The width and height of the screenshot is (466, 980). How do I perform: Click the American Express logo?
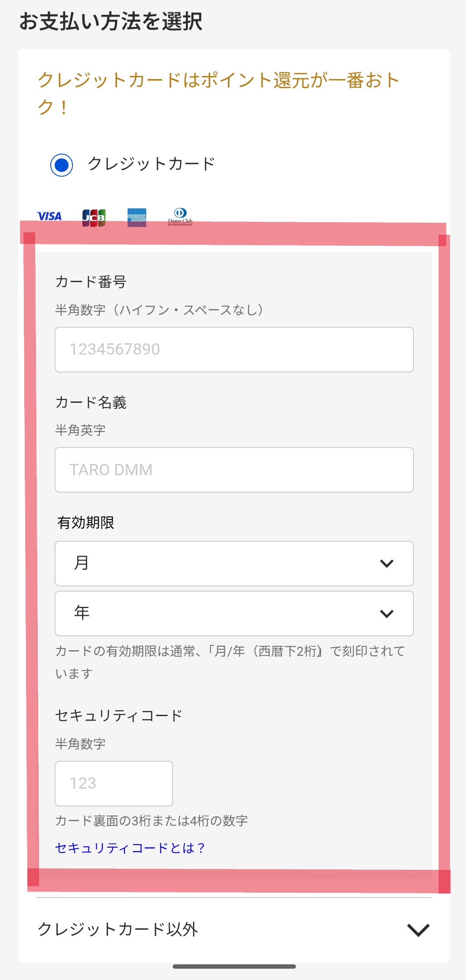point(137,217)
